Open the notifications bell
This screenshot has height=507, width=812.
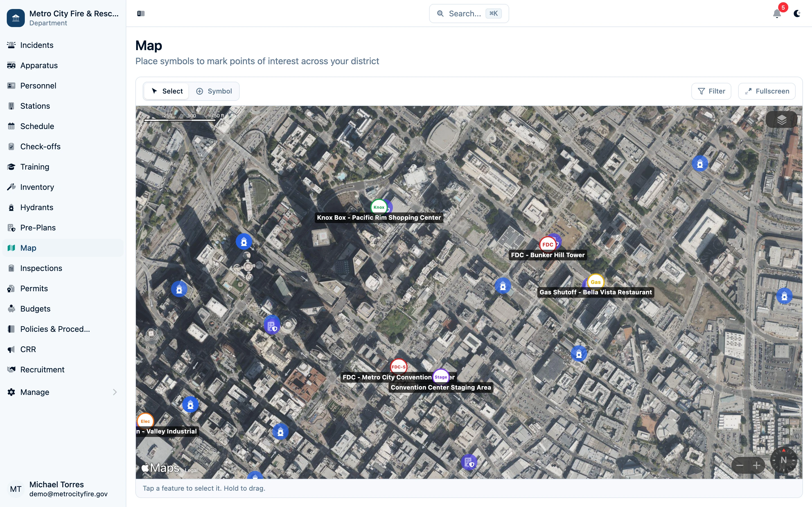(777, 14)
